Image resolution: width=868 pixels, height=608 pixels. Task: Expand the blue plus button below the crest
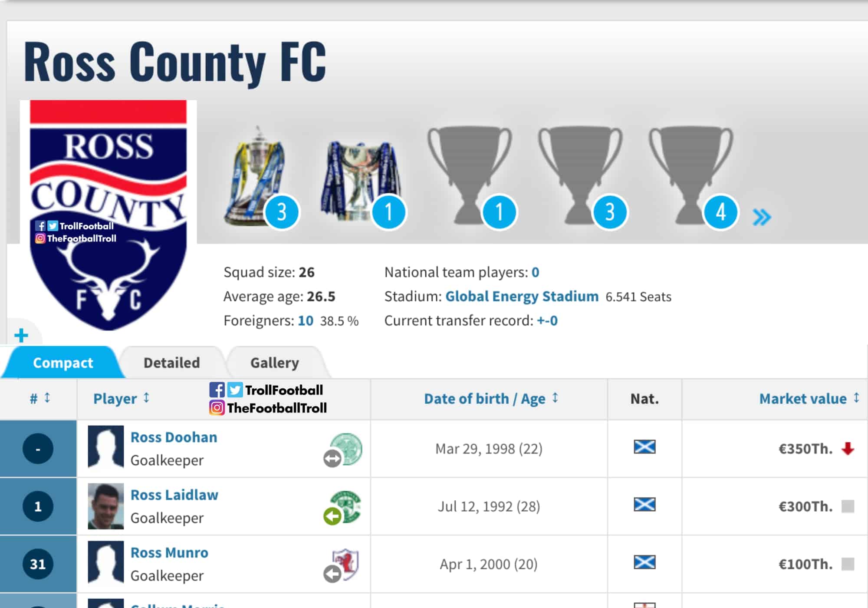[x=21, y=335]
